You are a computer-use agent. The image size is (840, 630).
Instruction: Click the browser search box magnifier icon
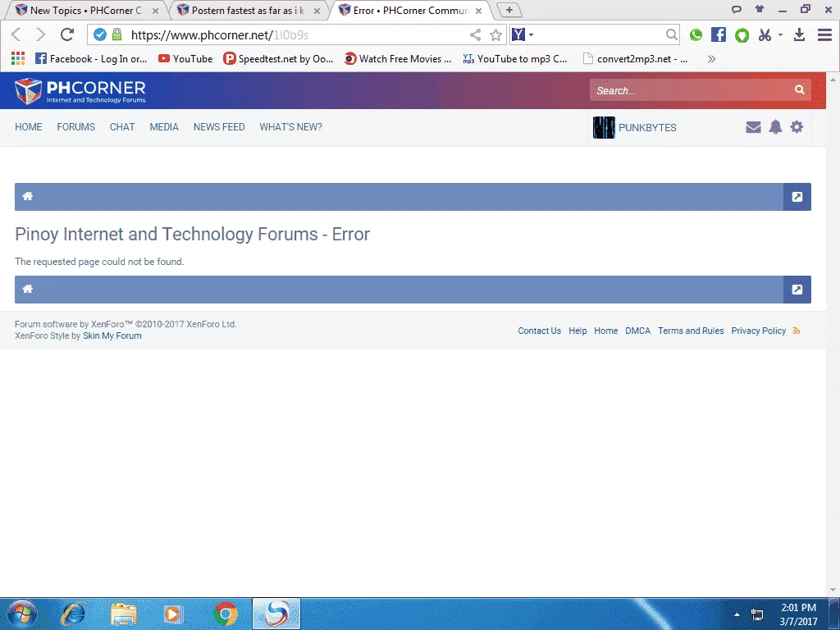click(671, 34)
